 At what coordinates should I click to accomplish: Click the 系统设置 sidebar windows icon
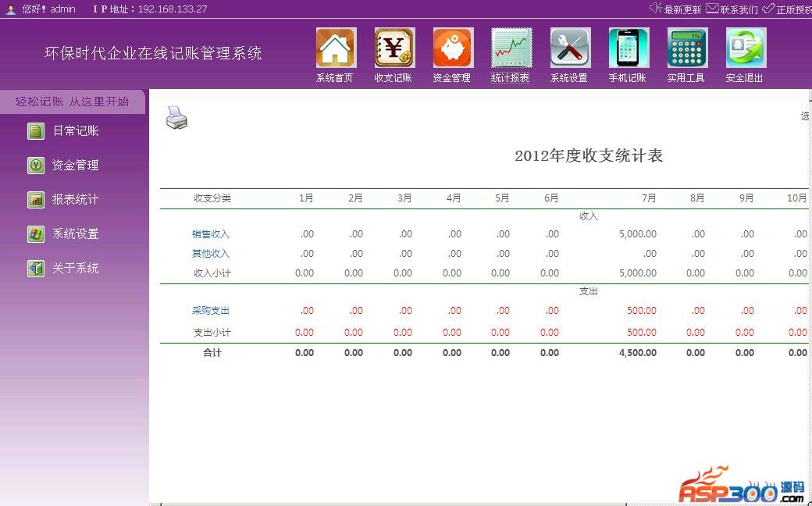tap(36, 234)
